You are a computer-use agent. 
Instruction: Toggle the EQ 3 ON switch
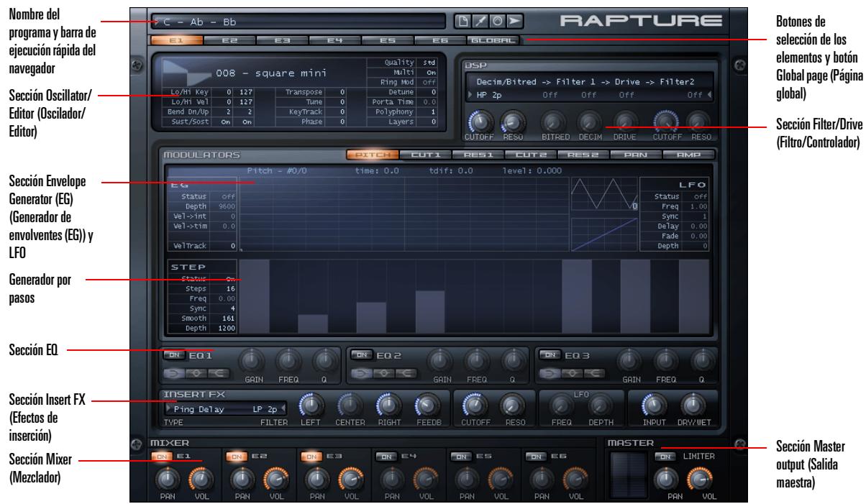(550, 354)
